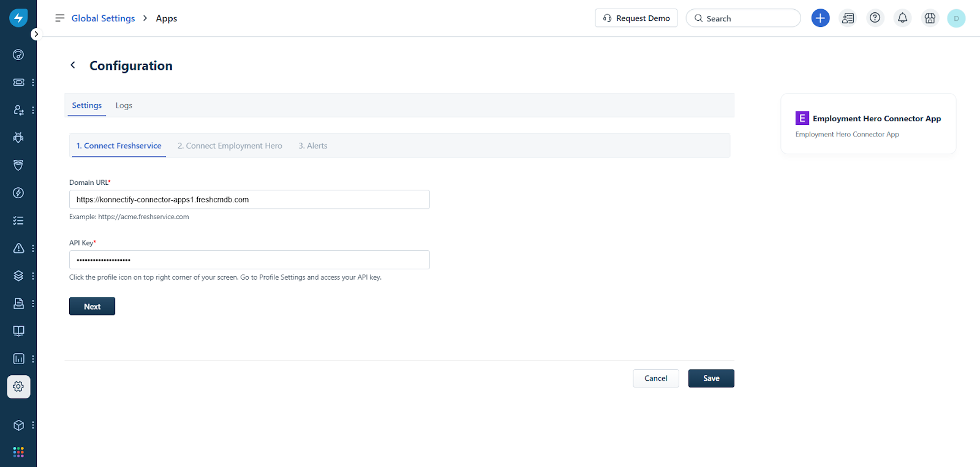This screenshot has width=980, height=467.
Task: Switch to the Settings tab
Action: 86,105
